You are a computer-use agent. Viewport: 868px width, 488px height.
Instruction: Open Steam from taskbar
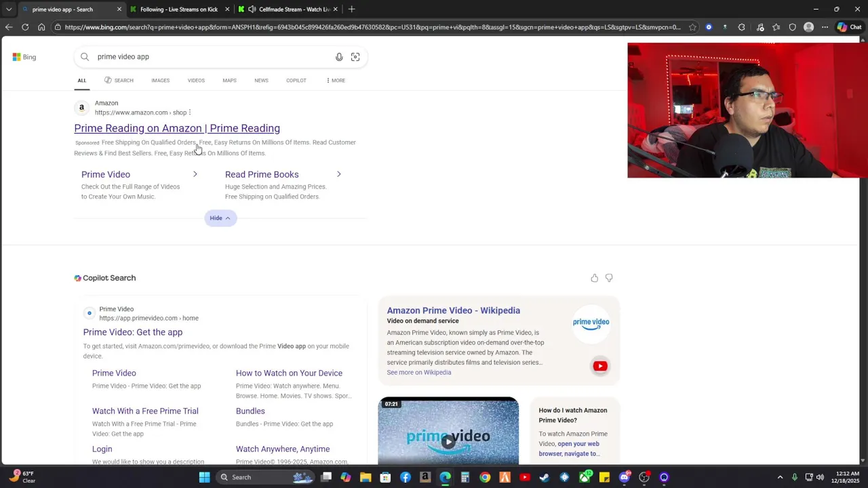544,477
